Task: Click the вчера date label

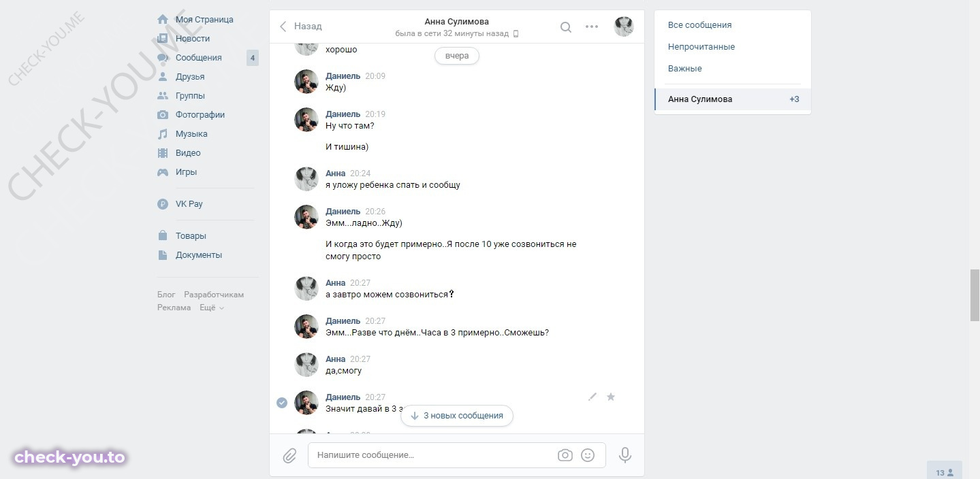Action: (x=457, y=56)
